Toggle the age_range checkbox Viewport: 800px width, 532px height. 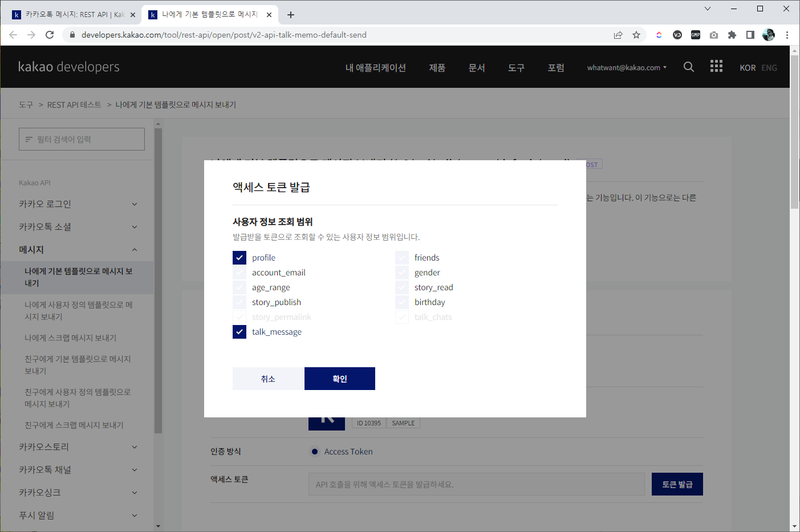point(239,287)
